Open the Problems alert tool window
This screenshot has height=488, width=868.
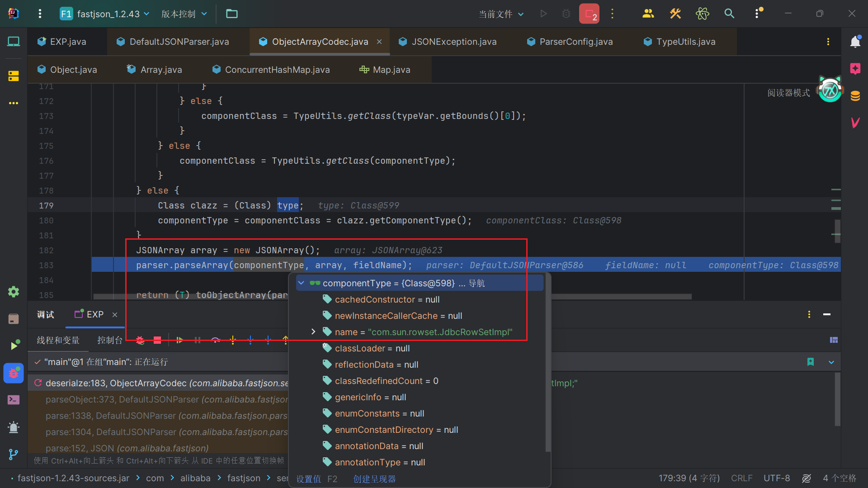click(14, 427)
